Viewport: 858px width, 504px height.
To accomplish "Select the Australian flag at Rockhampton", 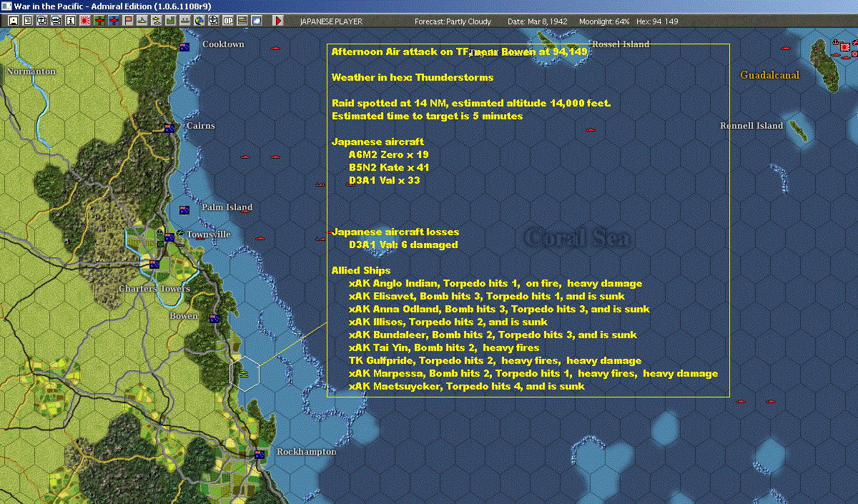I will 260,454.
